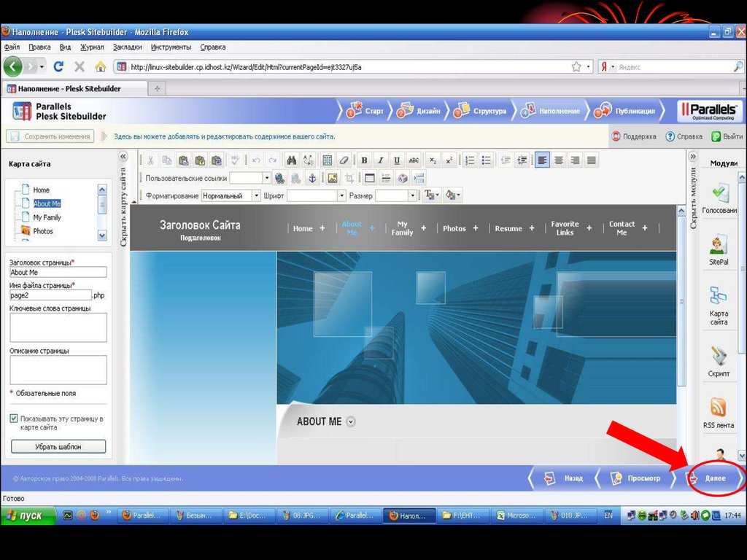Toggle 'Показывать эту страницу' checkbox
Screen dimensions: 747x560
(x=14, y=419)
